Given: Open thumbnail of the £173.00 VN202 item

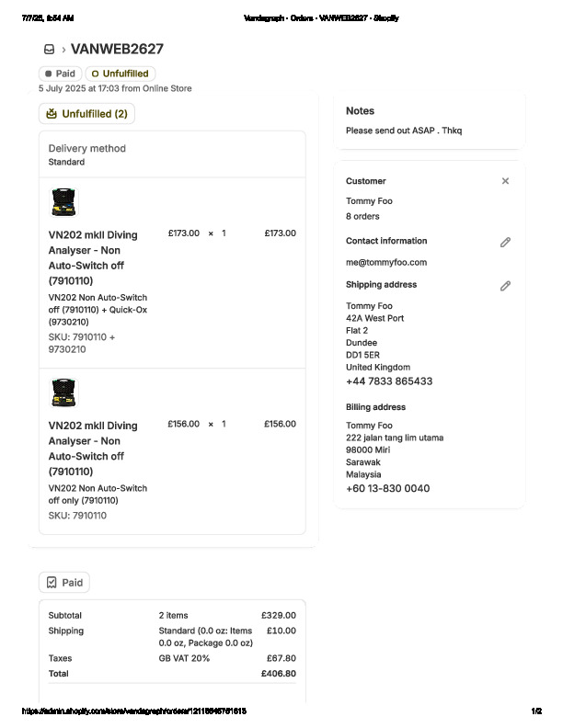Looking at the screenshot, I should [x=63, y=202].
